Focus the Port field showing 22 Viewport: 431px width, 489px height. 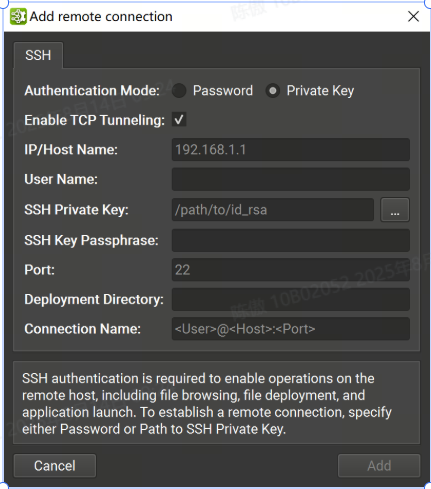pyautogui.click(x=291, y=270)
